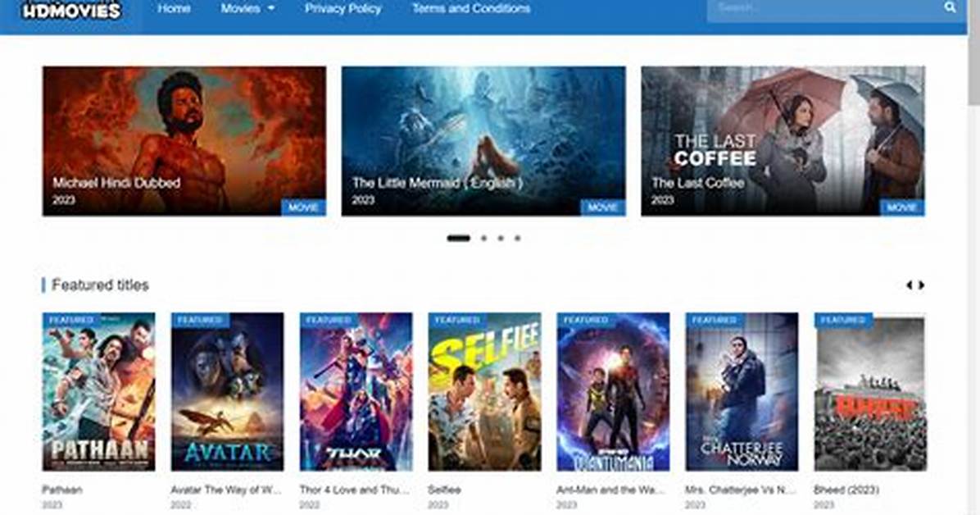This screenshot has width=980, height=515.
Task: Click MOVIE tag on Little Mermaid banner
Action: pyautogui.click(x=602, y=207)
